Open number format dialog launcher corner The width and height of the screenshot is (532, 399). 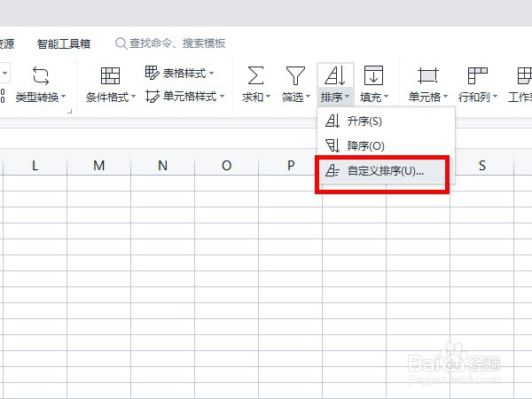point(69,111)
